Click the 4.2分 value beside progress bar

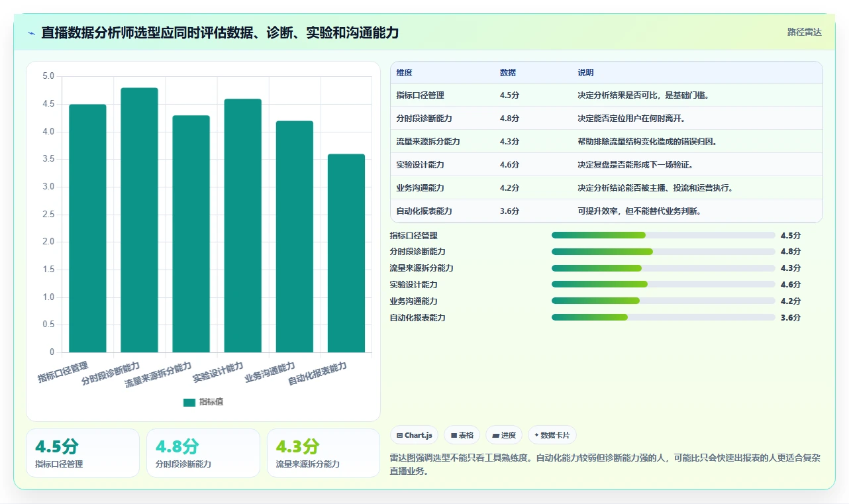791,301
